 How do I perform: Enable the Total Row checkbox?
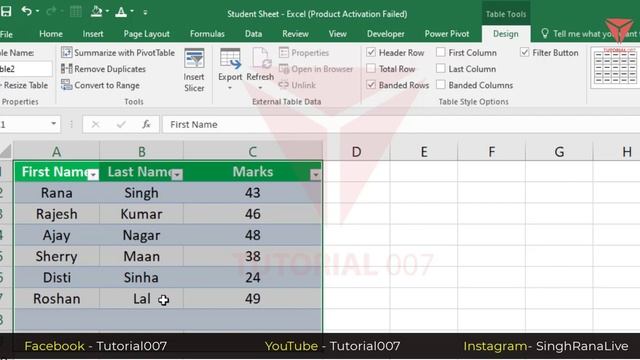pos(371,69)
